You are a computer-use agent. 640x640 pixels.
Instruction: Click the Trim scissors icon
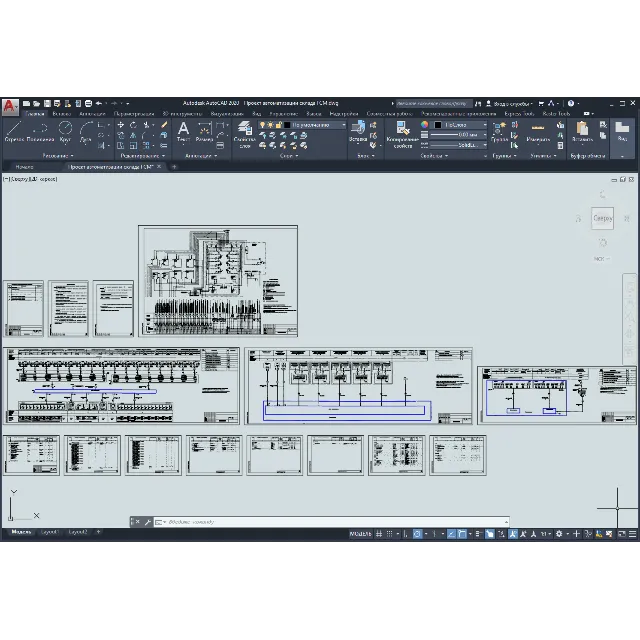tap(146, 125)
